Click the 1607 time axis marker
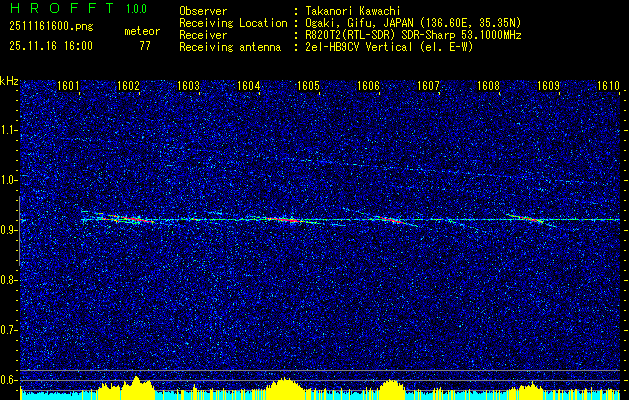The width and height of the screenshot is (629, 400). point(428,85)
